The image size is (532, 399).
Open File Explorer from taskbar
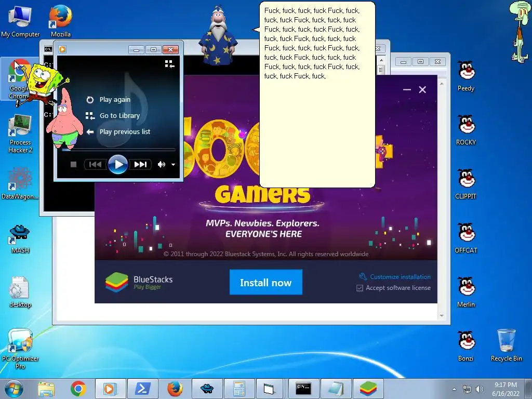point(46,389)
